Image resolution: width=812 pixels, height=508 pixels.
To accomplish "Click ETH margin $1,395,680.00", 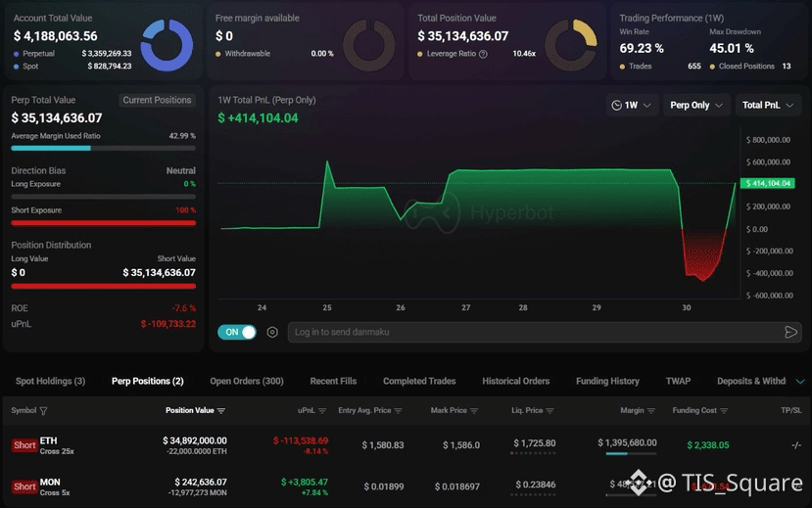I will click(x=627, y=442).
